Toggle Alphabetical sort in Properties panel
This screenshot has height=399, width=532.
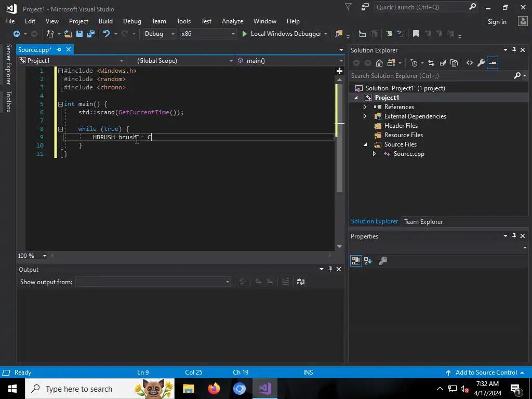click(368, 261)
